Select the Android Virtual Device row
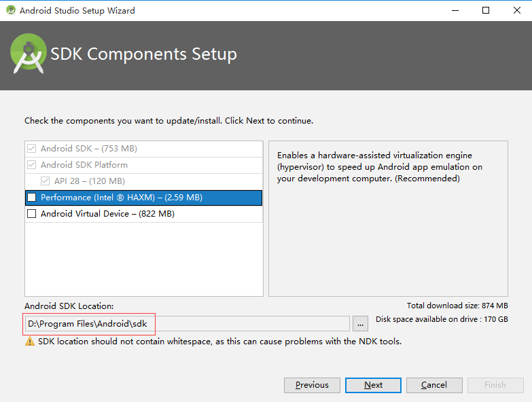The height and width of the screenshot is (402, 532). pyautogui.click(x=107, y=214)
